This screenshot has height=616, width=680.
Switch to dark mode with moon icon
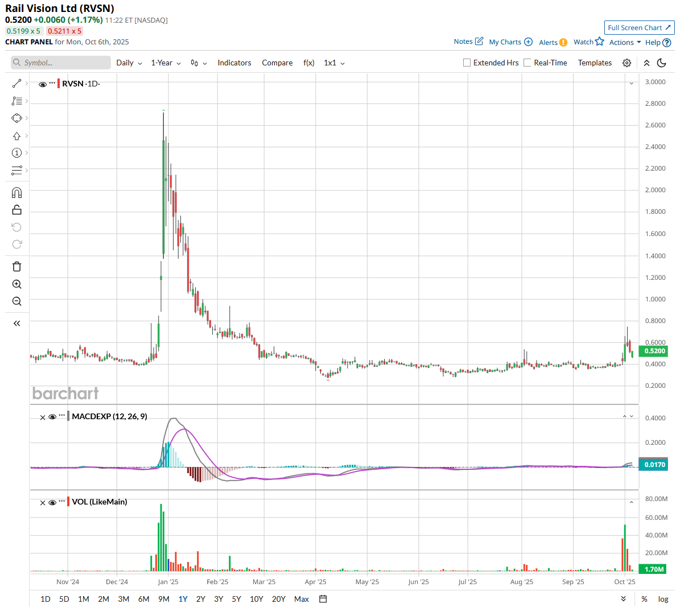[662, 63]
